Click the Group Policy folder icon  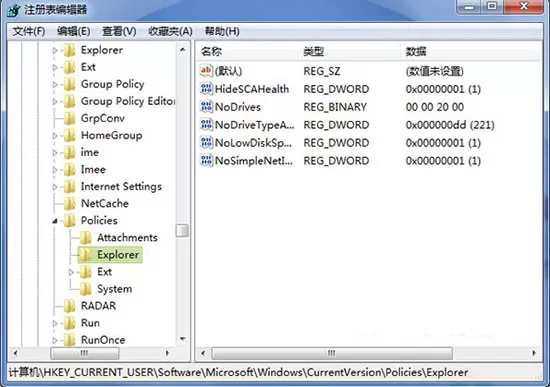pos(70,84)
